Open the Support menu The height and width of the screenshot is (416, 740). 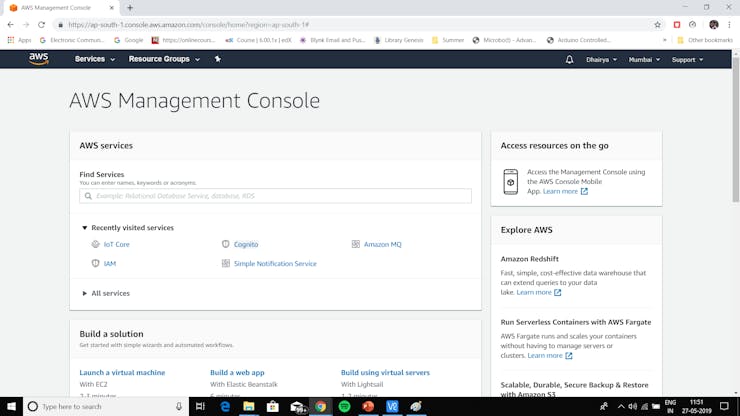687,59
